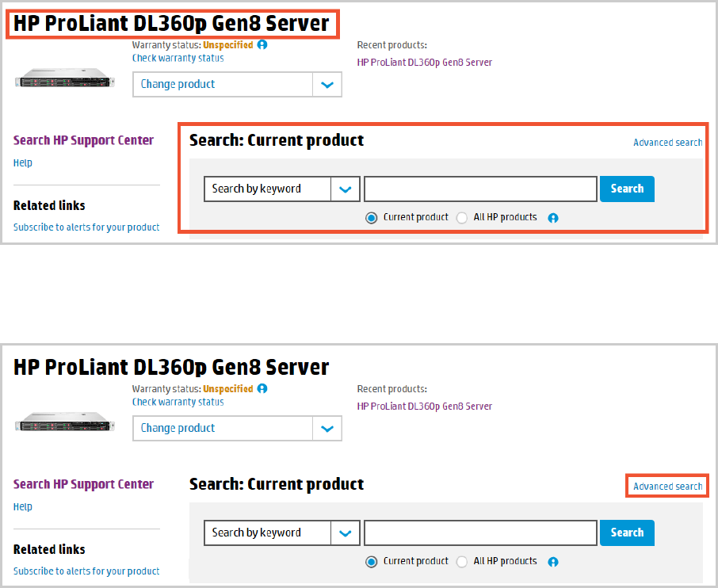Screen dimensions: 718x588
Task: Click the blue Search button in bottom panel
Action: tap(627, 533)
